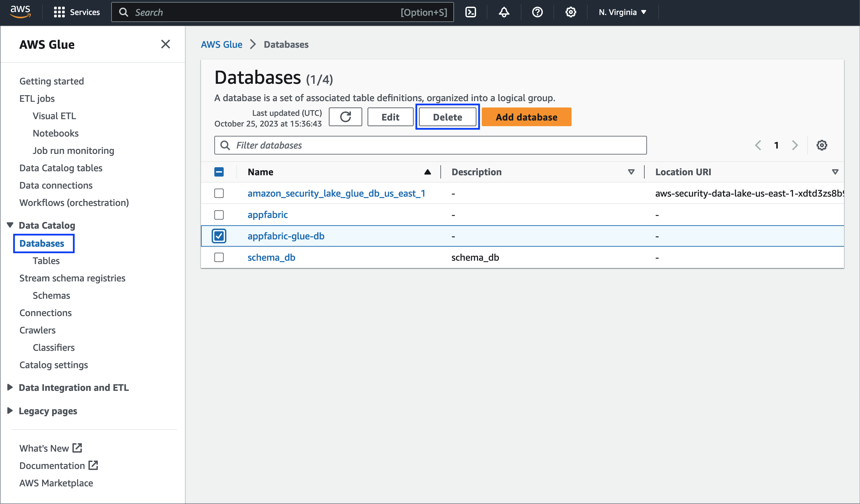The image size is (860, 504).
Task: Open the AWS services grid menu
Action: (59, 12)
